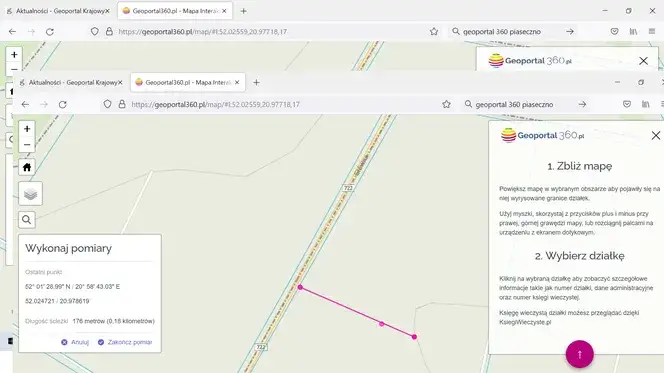Close Geoportal360.pl tab in front window
Image resolution: width=664 pixels, height=373 pixels.
[x=237, y=83]
